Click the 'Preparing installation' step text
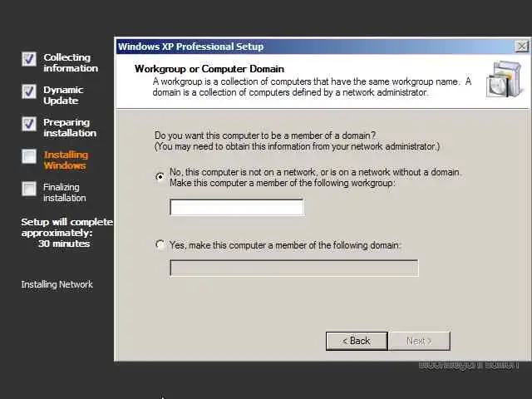 coord(70,127)
